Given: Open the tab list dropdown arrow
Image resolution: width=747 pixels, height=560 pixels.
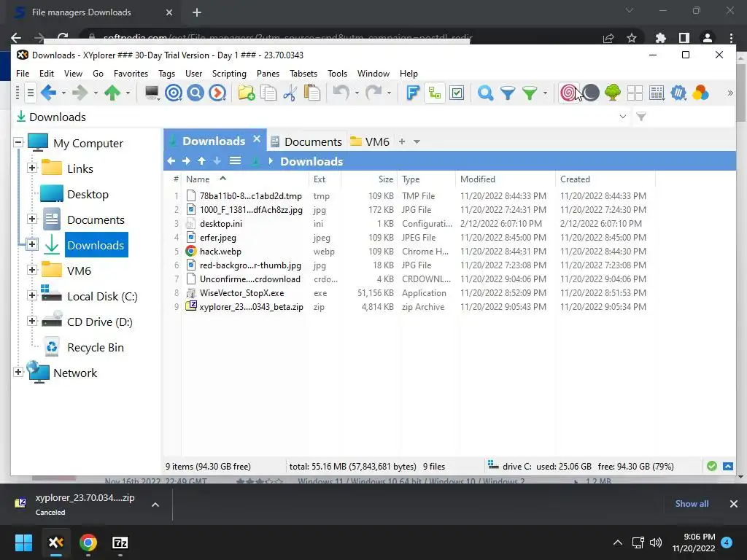Looking at the screenshot, I should [x=417, y=142].
